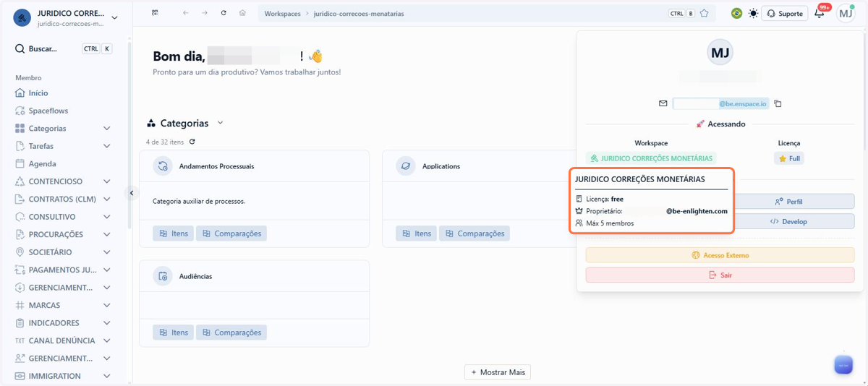Viewport: 868px width, 386px height.
Task: Expand the PAGAMENTOS JU... section chevron
Action: (107, 270)
